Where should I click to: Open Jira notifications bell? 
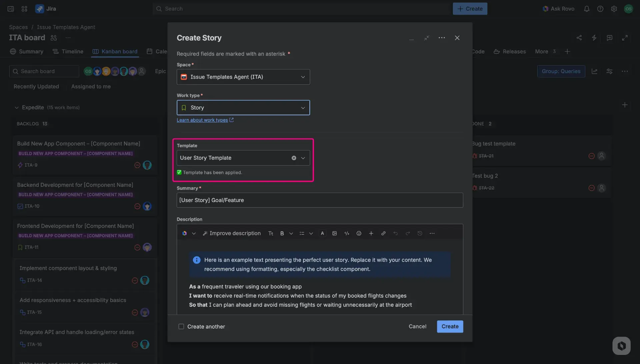click(587, 9)
